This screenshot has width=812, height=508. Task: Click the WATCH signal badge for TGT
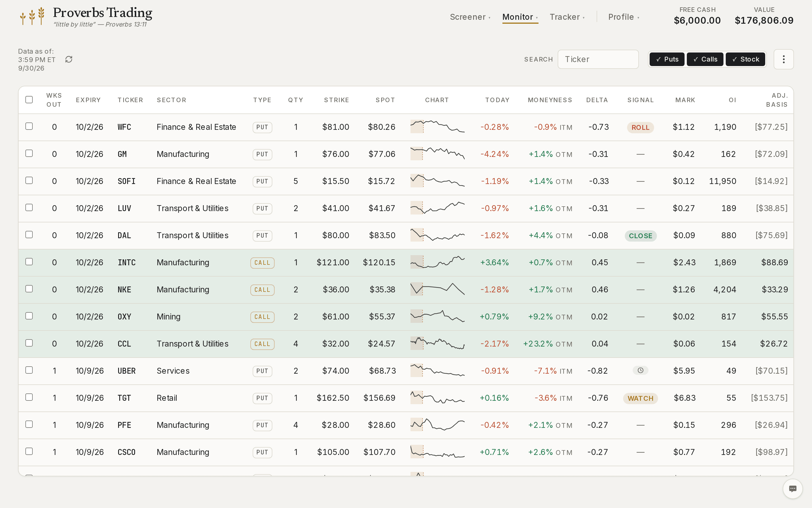[x=640, y=398]
